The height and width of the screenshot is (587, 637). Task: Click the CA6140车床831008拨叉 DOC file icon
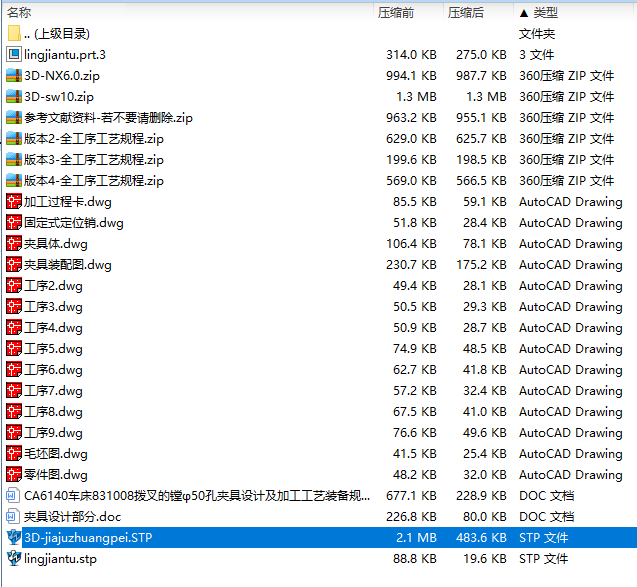point(13,496)
